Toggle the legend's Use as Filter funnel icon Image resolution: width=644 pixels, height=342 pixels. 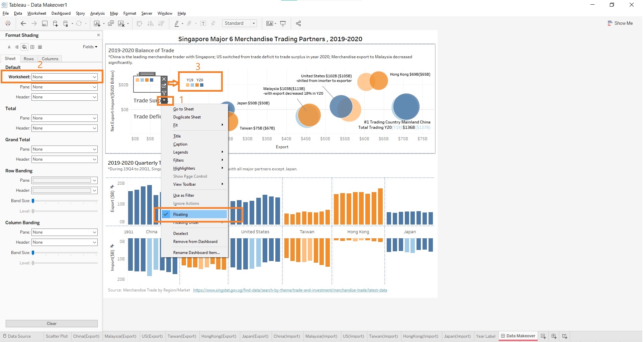point(164,93)
